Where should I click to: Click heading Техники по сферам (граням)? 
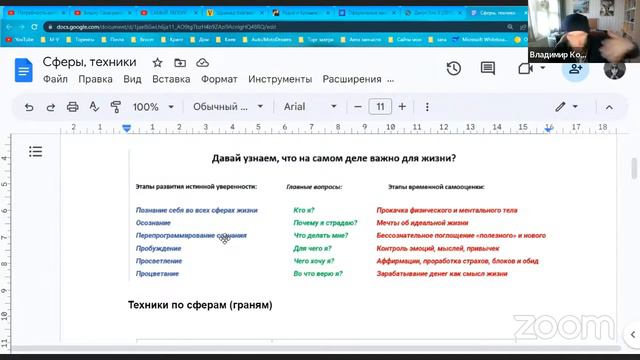[200, 305]
